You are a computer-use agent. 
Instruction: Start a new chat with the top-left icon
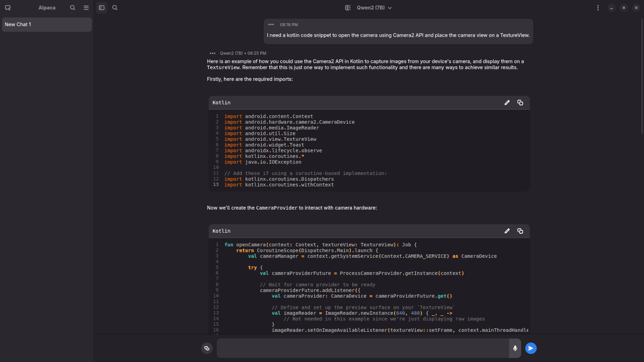click(x=8, y=8)
